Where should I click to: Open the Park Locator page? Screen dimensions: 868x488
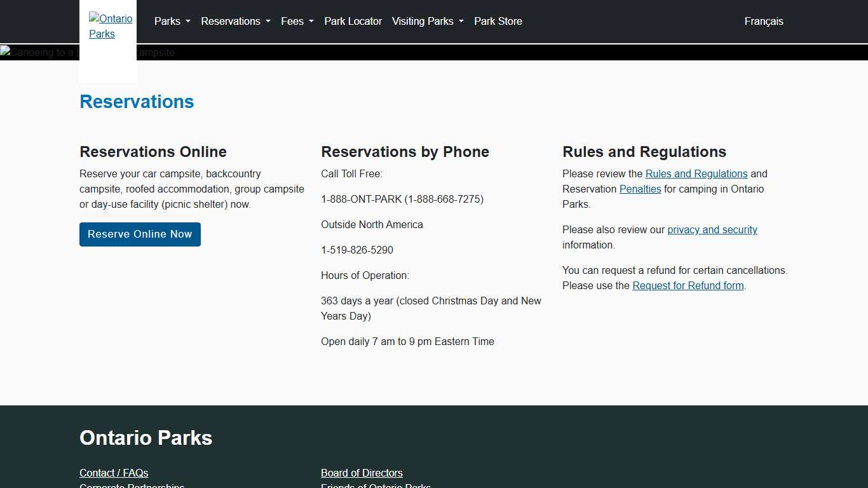tap(353, 21)
